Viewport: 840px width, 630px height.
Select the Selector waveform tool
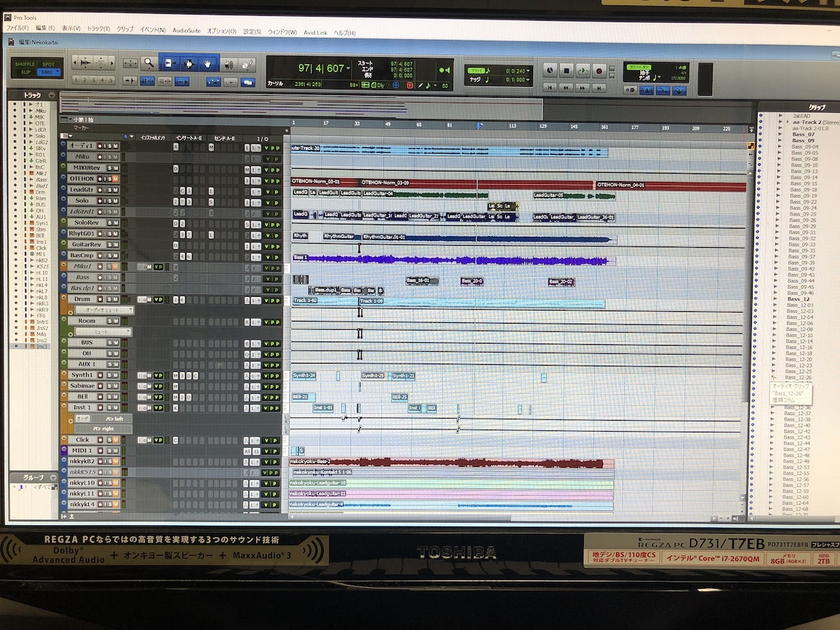click(189, 63)
